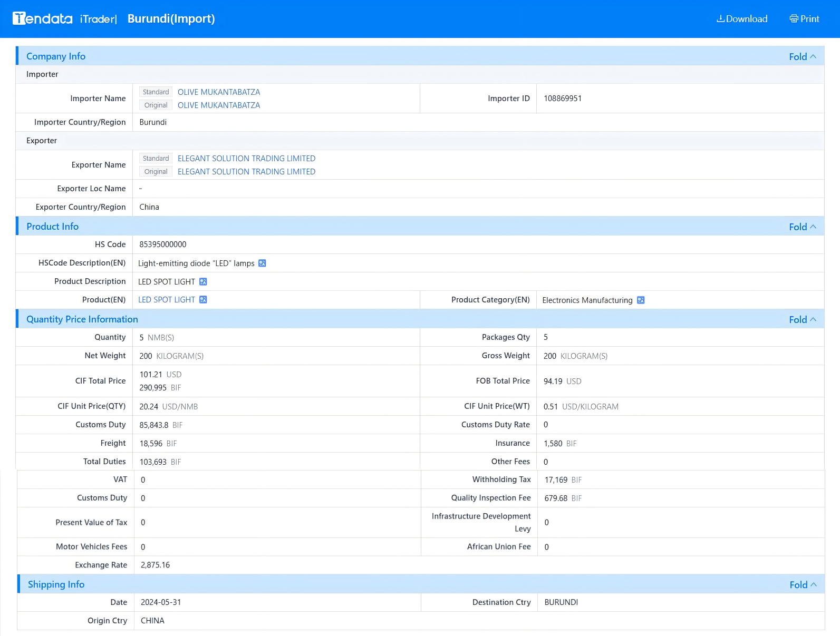Click the Burundi(Import) page title
This screenshot has width=840, height=636.
coord(171,18)
